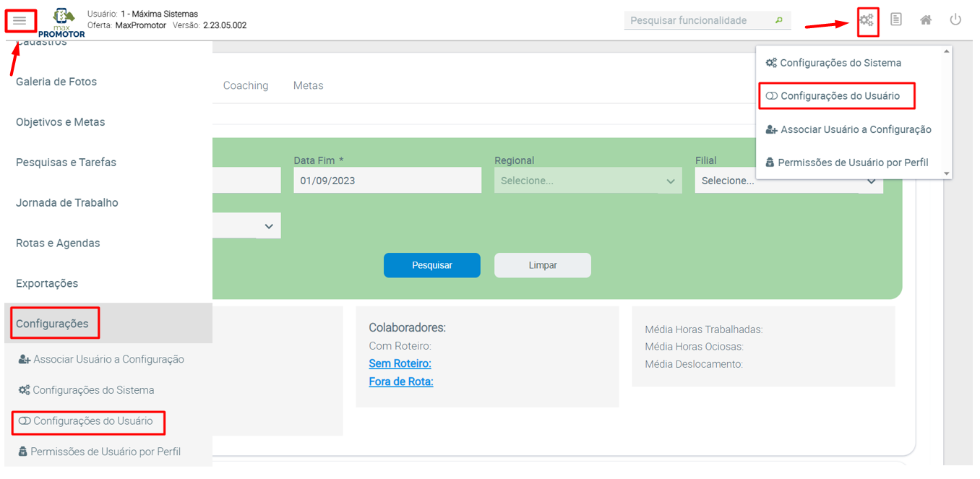Switch to the Coaching tab
Image resolution: width=980 pixels, height=479 pixels.
pyautogui.click(x=246, y=85)
